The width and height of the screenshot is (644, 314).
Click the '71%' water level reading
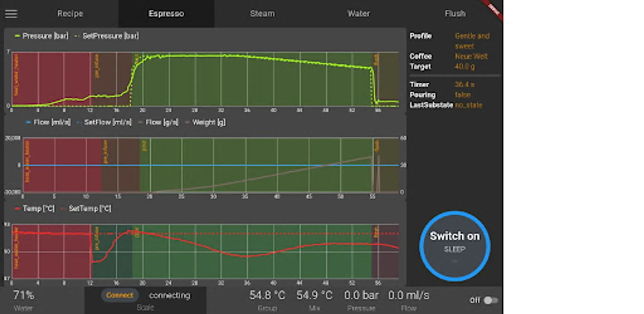(23, 295)
